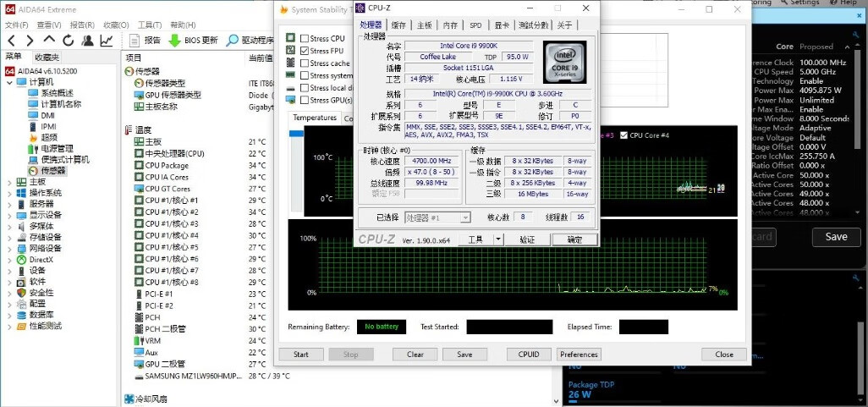Click the Package TDP blue progress bar
This screenshot has height=407, width=868.
pyautogui.click(x=573, y=403)
